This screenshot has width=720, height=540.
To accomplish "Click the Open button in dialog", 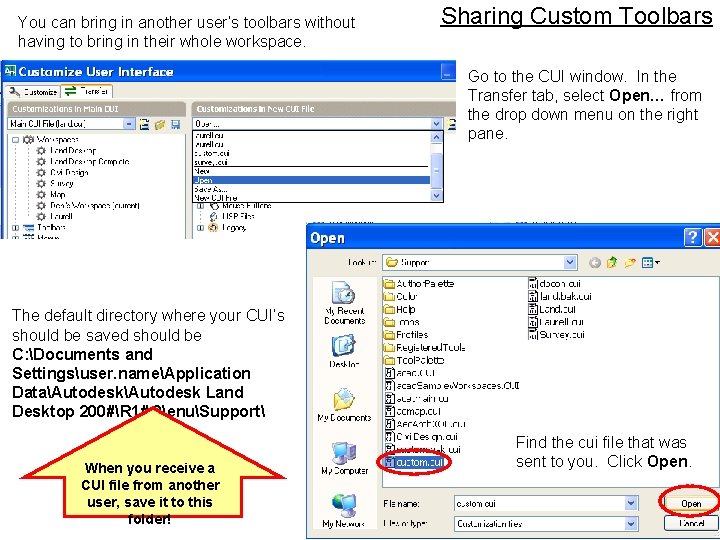I will pos(690,504).
